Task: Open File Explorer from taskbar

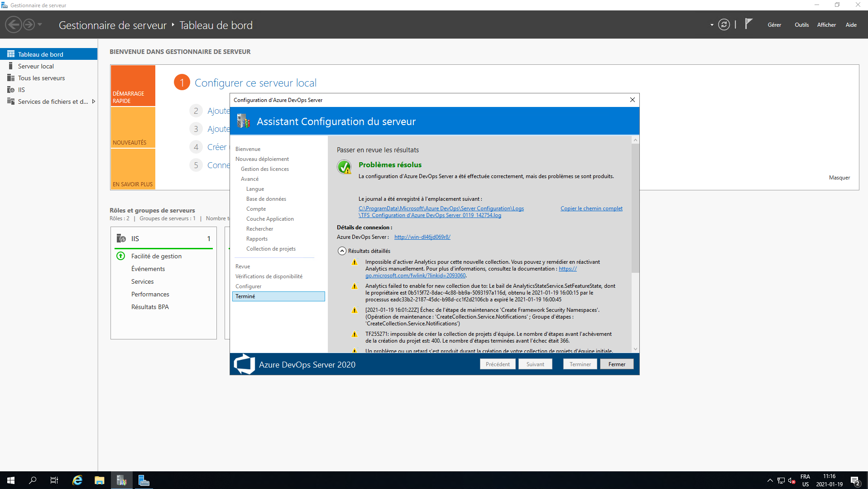Action: pos(100,480)
